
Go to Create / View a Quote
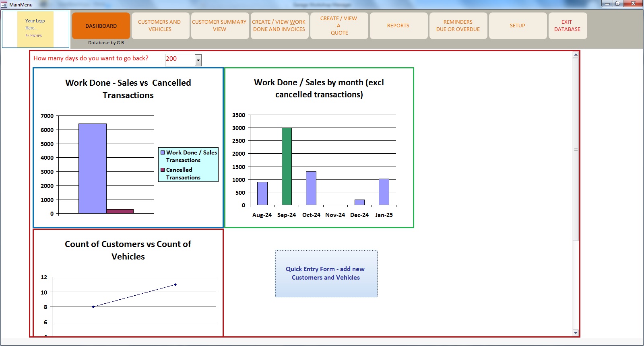point(339,26)
